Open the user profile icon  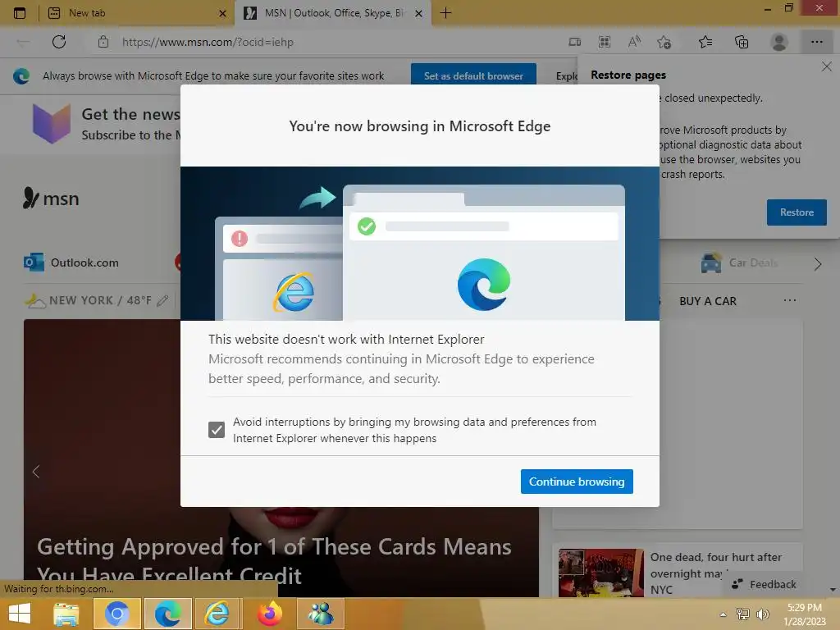click(779, 42)
